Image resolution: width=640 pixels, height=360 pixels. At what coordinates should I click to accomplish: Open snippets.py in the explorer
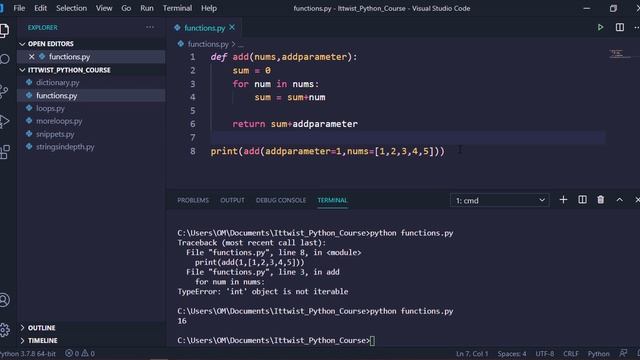(55, 134)
